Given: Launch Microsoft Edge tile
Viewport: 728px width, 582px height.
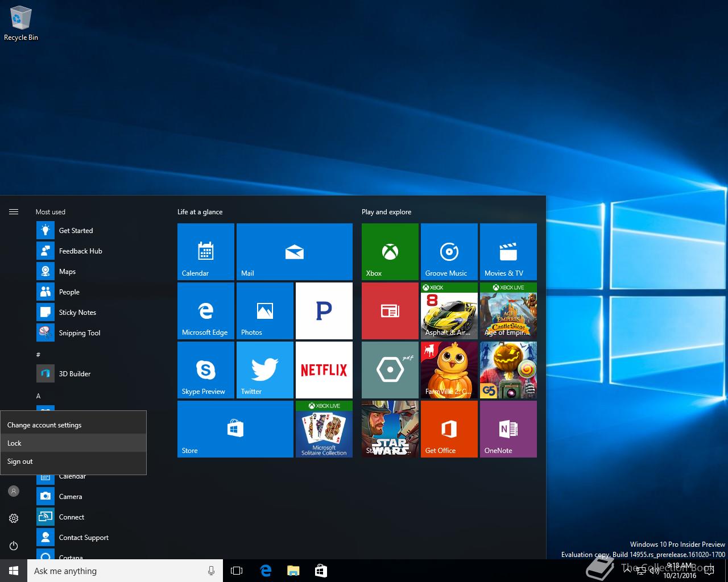Looking at the screenshot, I should point(206,311).
